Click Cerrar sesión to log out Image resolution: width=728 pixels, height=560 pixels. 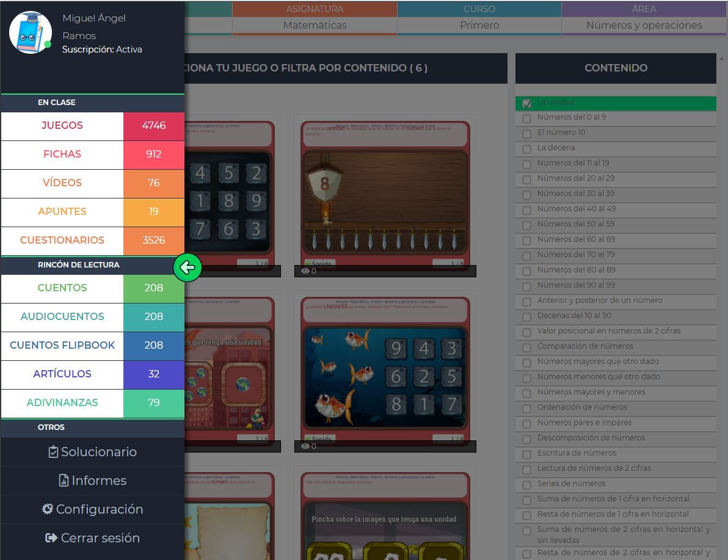tap(92, 538)
